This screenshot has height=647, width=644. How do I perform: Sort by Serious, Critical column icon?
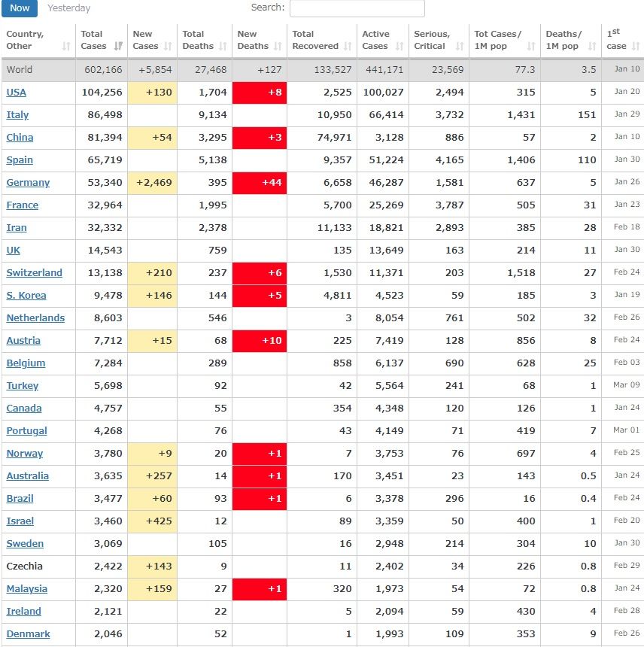(x=460, y=47)
